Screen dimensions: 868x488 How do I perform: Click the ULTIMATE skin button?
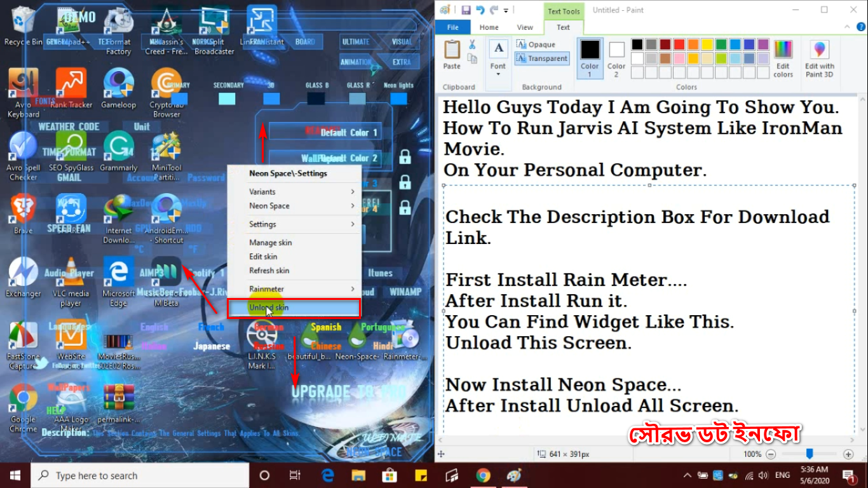point(356,42)
